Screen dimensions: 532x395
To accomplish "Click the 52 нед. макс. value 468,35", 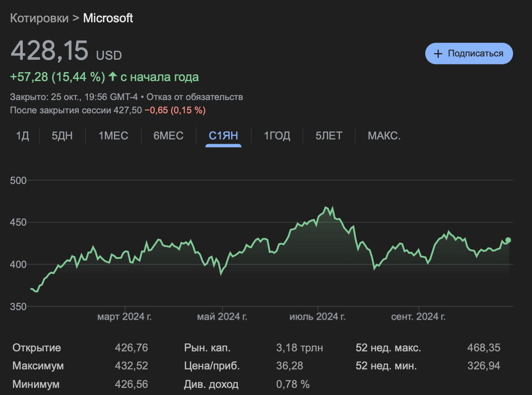I will point(484,348).
